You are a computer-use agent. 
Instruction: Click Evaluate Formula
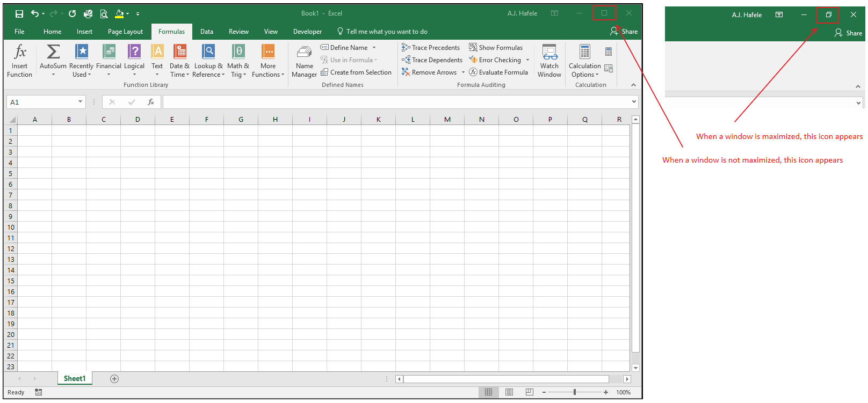pyautogui.click(x=498, y=72)
